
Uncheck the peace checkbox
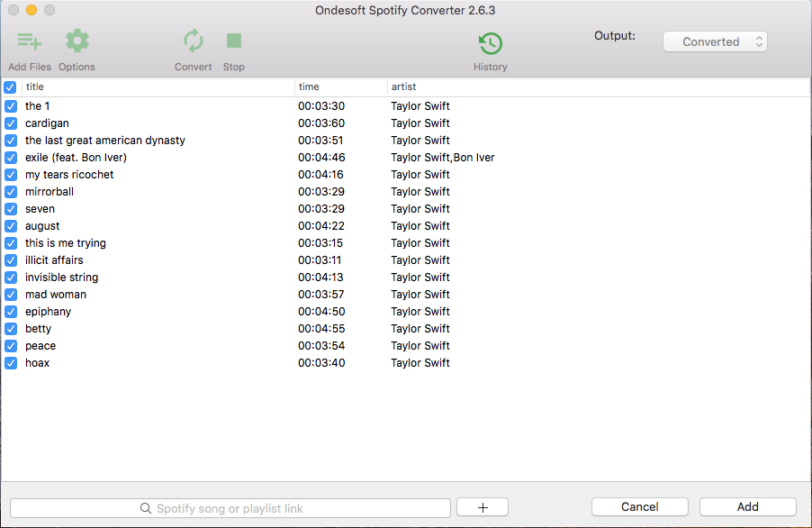[x=11, y=346]
